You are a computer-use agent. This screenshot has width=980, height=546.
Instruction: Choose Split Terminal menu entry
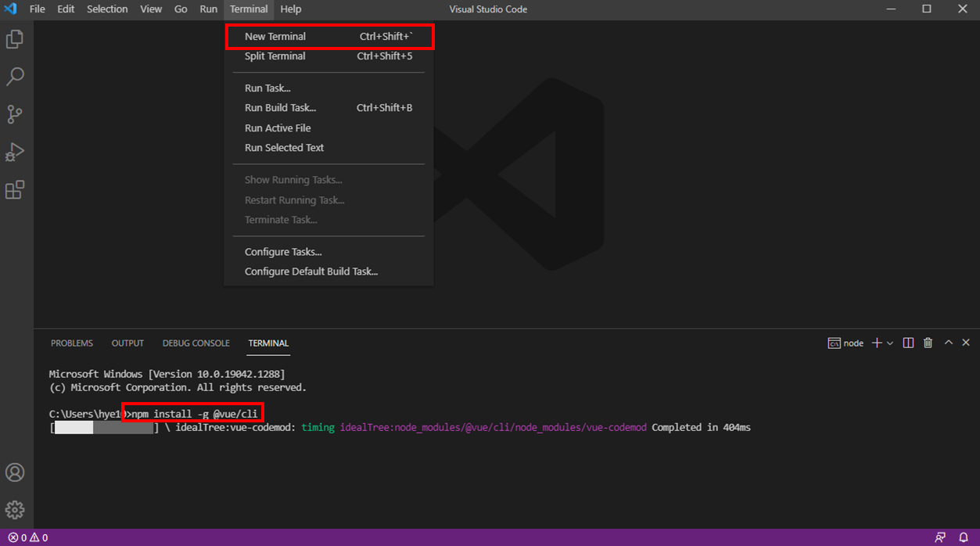pos(328,56)
